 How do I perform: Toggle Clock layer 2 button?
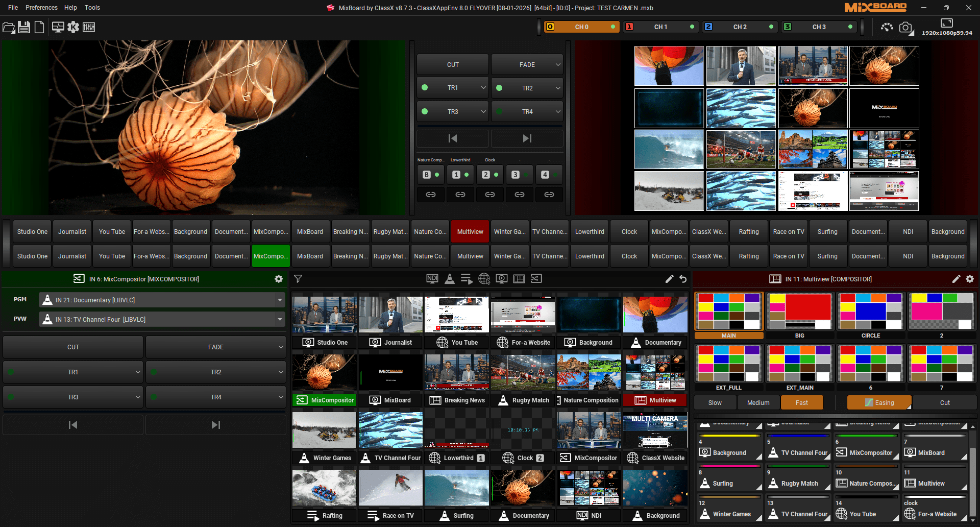(490, 175)
